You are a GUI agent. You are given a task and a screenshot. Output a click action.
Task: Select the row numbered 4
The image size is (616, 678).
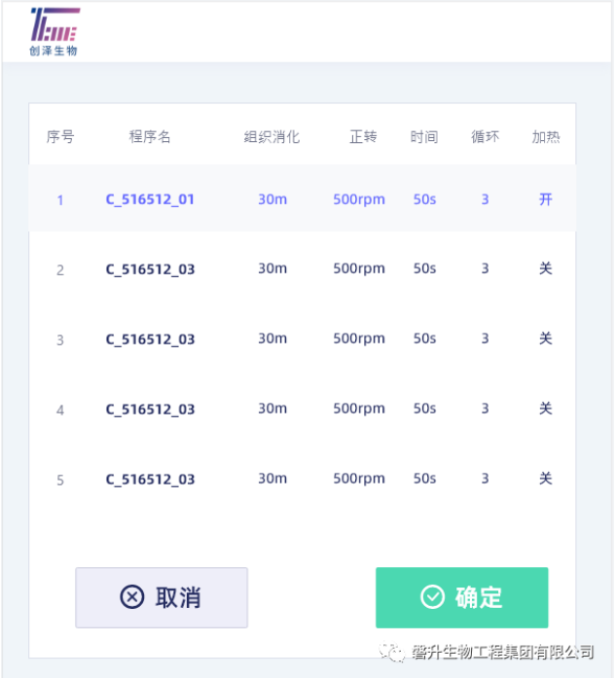302,409
